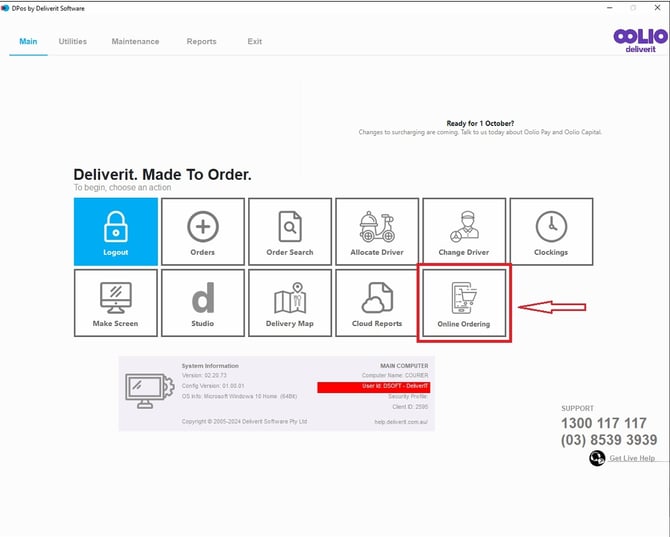Viewport: 670px width, 537px height.
Task: Open the Cloud Reports tile
Action: click(377, 303)
